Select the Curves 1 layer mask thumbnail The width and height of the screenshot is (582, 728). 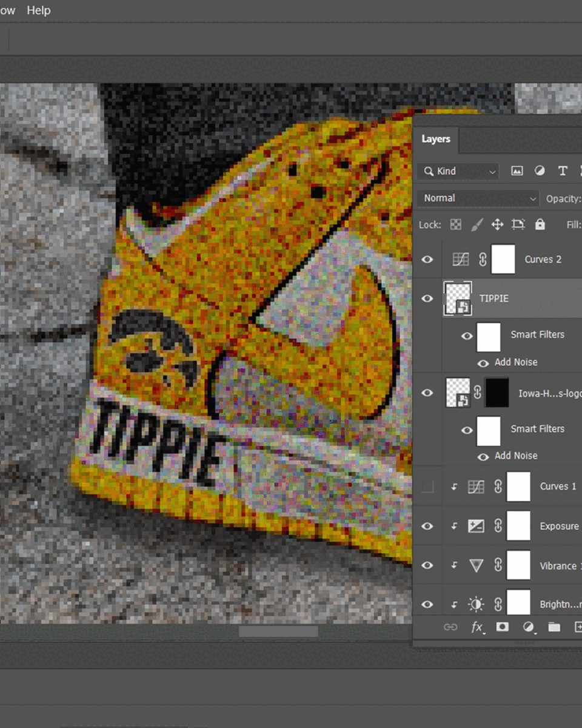point(518,487)
